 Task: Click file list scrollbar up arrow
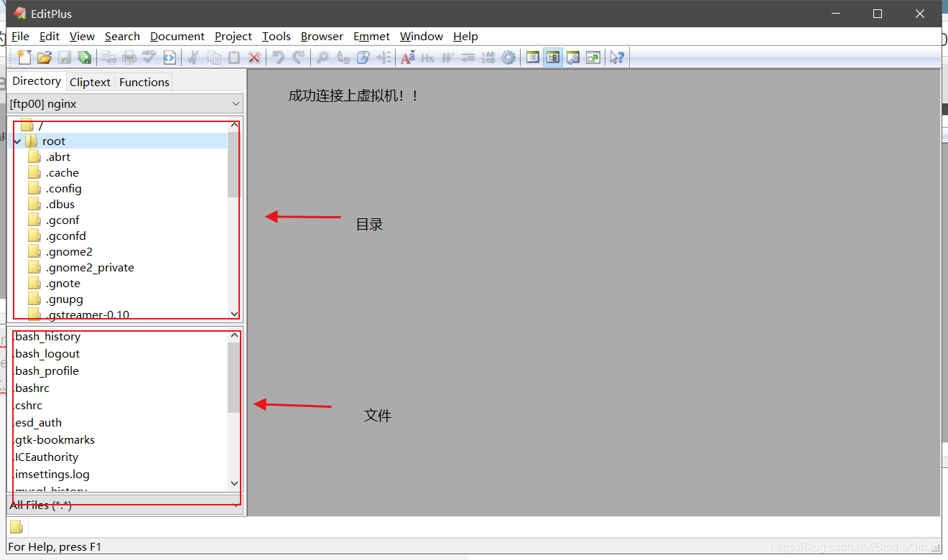pos(234,335)
